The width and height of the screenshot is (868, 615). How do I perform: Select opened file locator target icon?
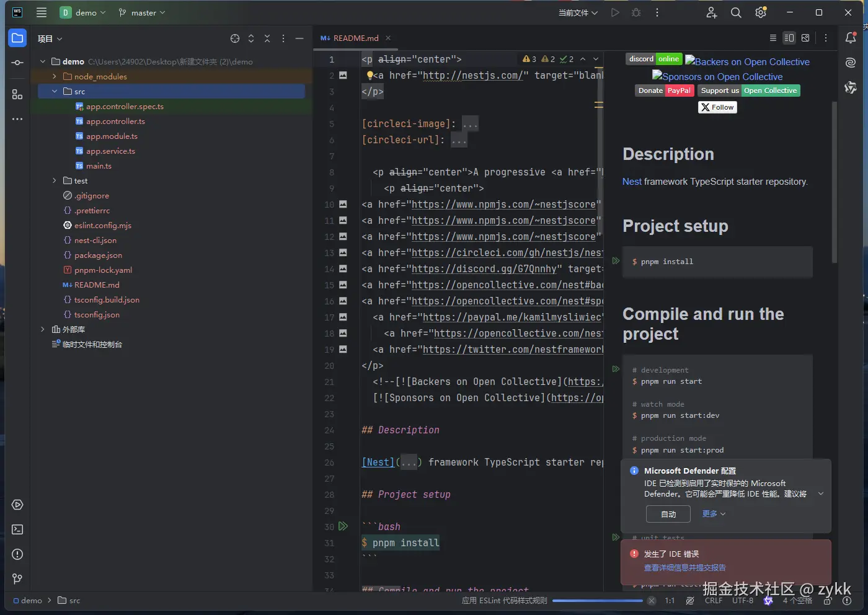click(x=235, y=38)
